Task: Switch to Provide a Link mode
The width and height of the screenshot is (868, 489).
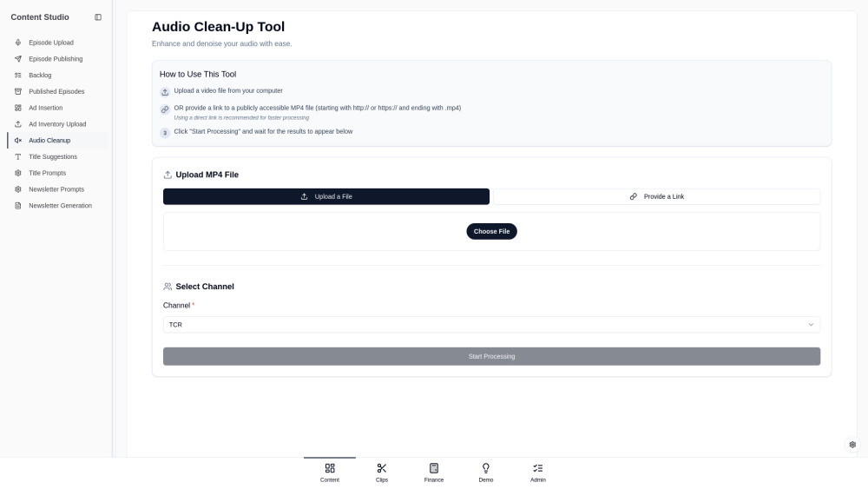Action: point(656,197)
